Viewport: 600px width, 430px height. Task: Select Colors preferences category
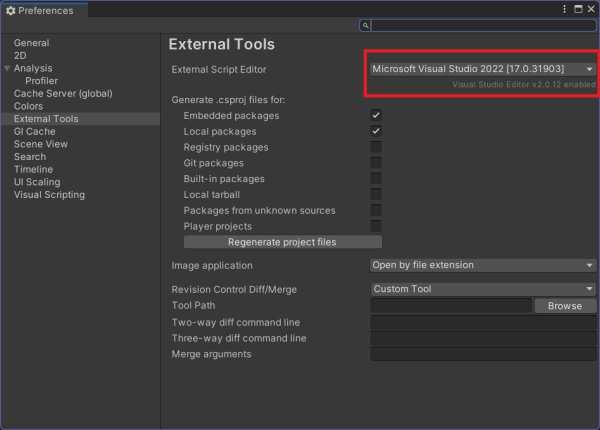click(x=28, y=106)
